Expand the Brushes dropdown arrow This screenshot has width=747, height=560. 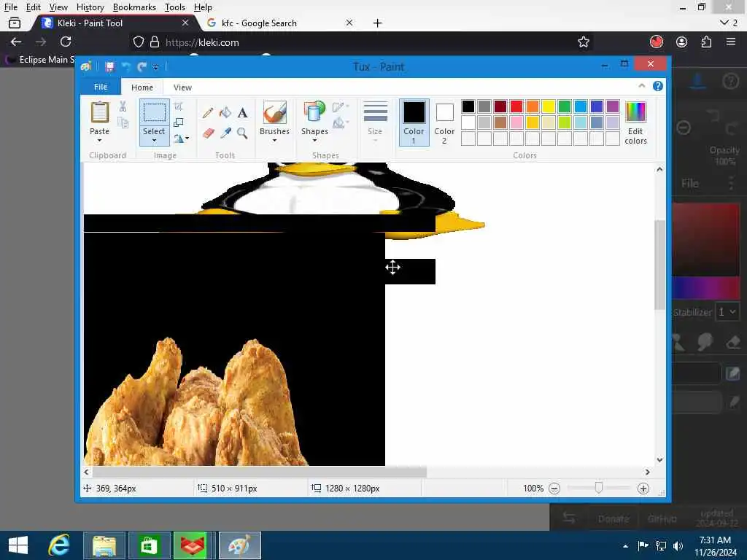tap(275, 141)
